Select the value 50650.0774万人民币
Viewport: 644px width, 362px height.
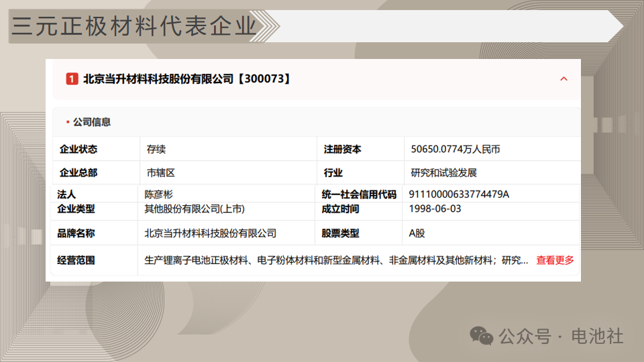[455, 149]
